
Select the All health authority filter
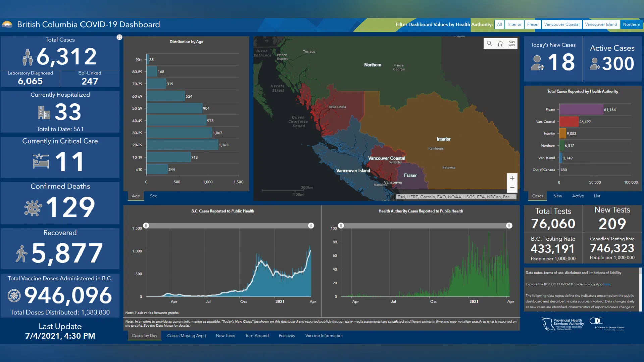(x=499, y=24)
